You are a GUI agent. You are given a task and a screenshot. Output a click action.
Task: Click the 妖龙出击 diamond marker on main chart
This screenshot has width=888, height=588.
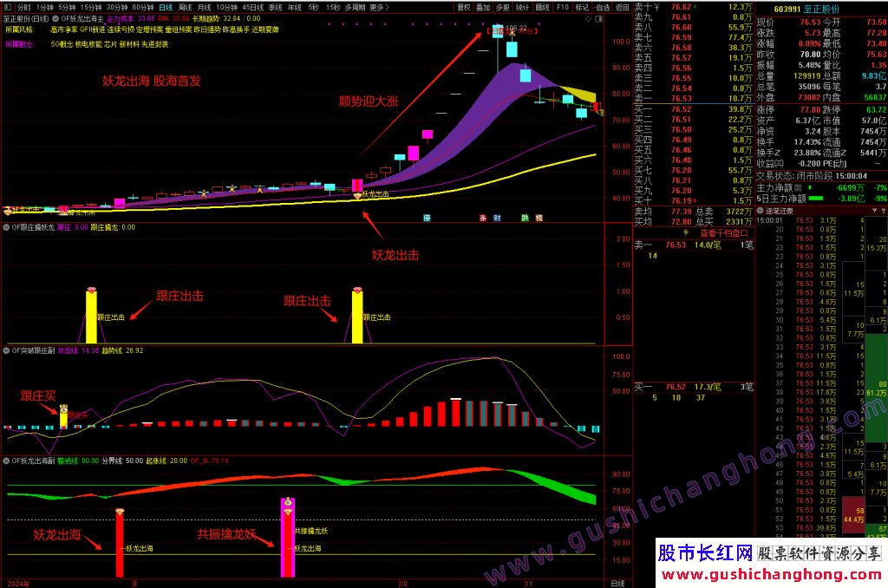[357, 196]
